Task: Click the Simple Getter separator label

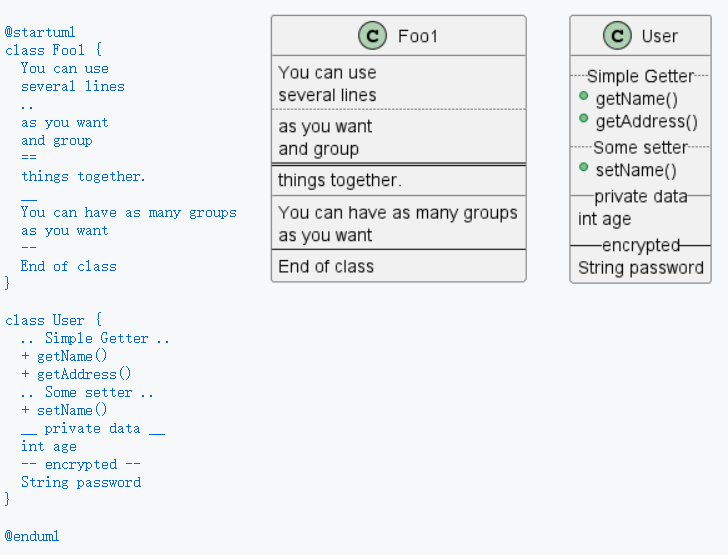Action: click(x=640, y=76)
